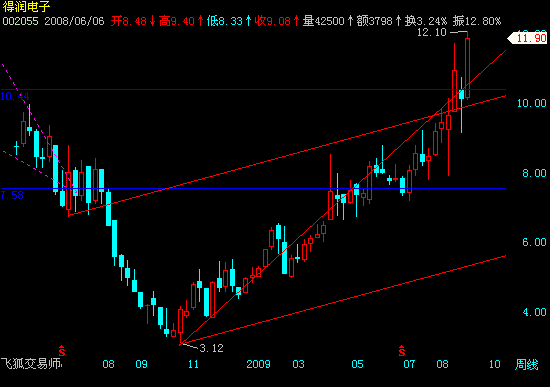The height and width of the screenshot is (387, 550).
Task: Click the high price 高9.40 value
Action: [x=176, y=21]
